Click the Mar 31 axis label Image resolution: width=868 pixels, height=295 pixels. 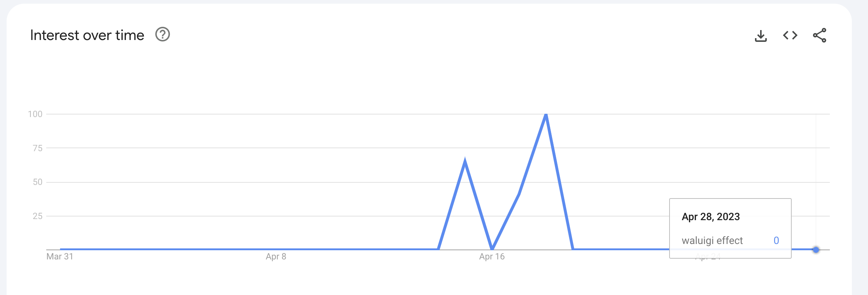tap(60, 256)
